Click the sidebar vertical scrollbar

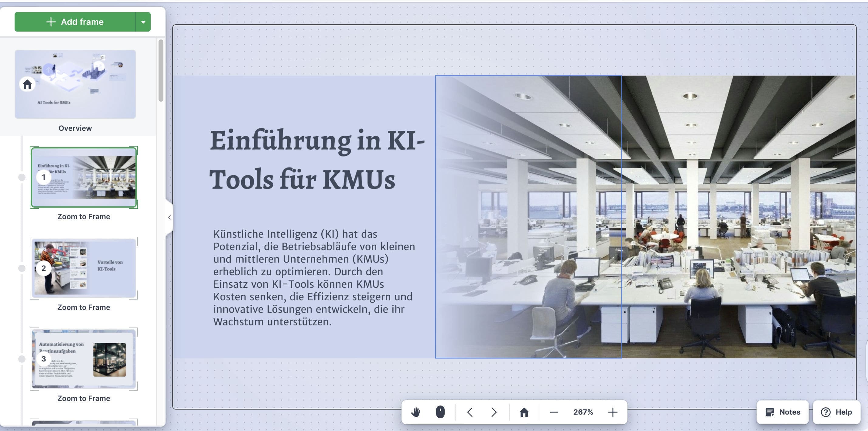[161, 71]
